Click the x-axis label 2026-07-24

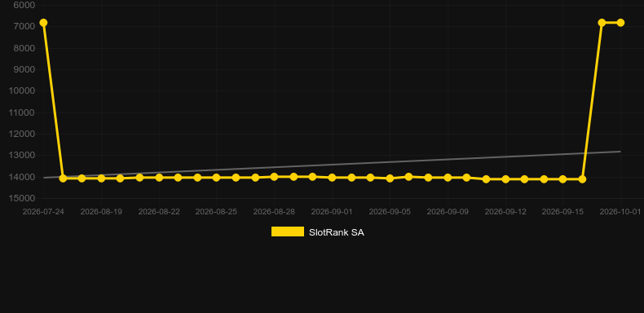(x=43, y=212)
